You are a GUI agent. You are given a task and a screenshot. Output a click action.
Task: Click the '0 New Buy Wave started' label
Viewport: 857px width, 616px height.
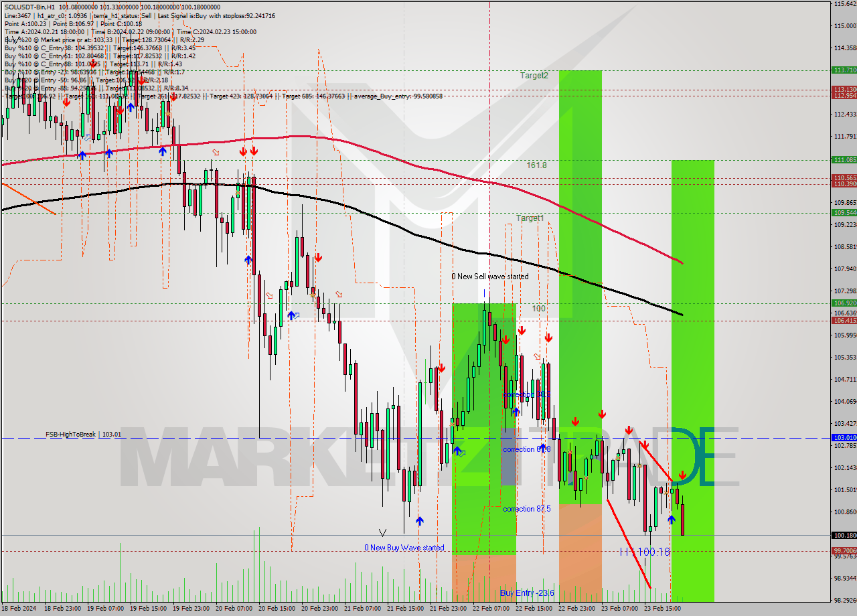pos(404,547)
